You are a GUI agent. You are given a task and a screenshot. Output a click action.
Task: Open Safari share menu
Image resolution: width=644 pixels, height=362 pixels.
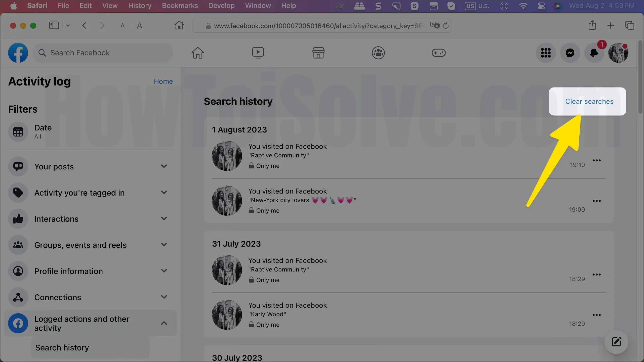[592, 25]
